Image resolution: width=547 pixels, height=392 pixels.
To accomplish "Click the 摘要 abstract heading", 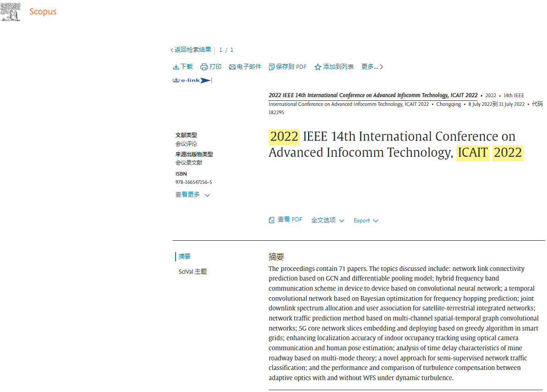I will (276, 257).
